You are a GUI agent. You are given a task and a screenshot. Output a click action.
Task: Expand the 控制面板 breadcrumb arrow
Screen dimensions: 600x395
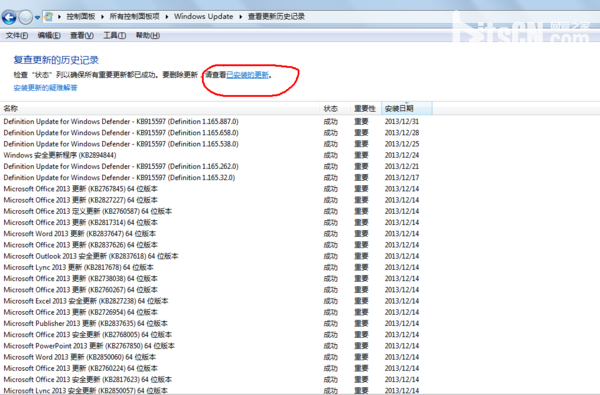coord(103,16)
